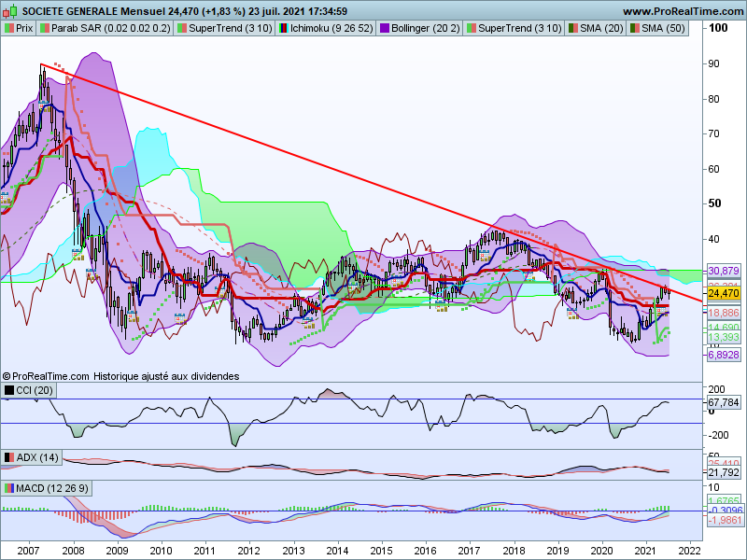Click the 2018 year label on time axis
This screenshot has width=747, height=560.
point(514,551)
